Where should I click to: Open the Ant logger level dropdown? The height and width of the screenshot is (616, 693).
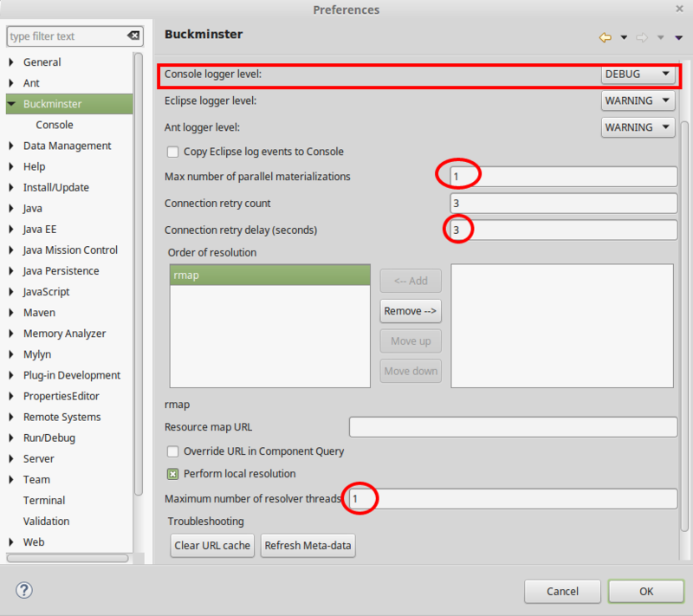tap(638, 127)
